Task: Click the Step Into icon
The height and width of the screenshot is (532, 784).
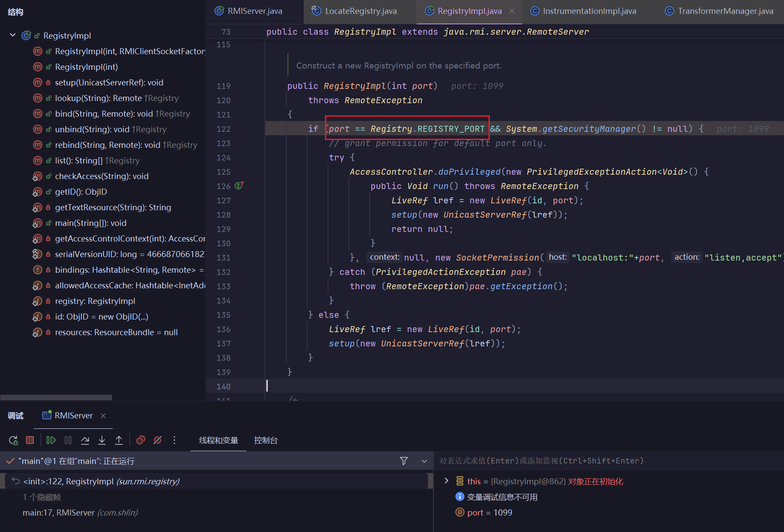Action: pyautogui.click(x=102, y=441)
